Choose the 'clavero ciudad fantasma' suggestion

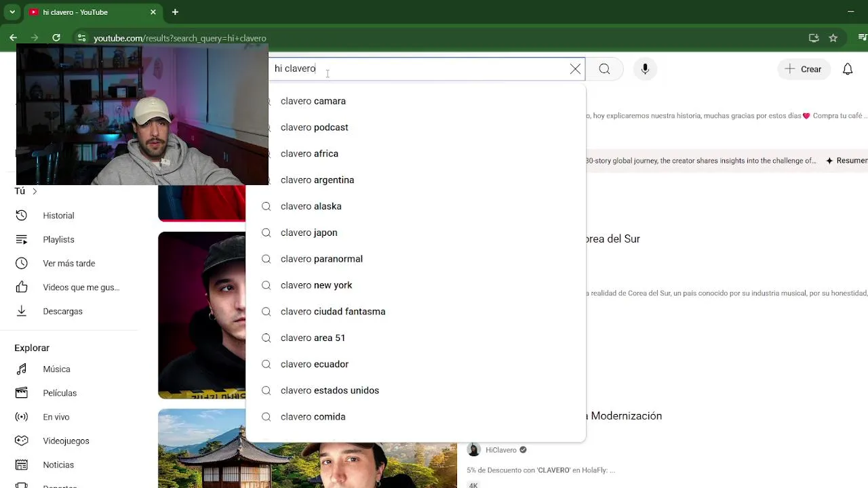(x=416, y=312)
